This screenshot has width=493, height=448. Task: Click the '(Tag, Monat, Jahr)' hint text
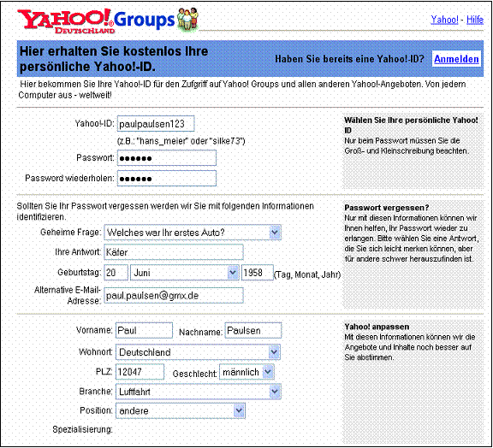pos(307,274)
